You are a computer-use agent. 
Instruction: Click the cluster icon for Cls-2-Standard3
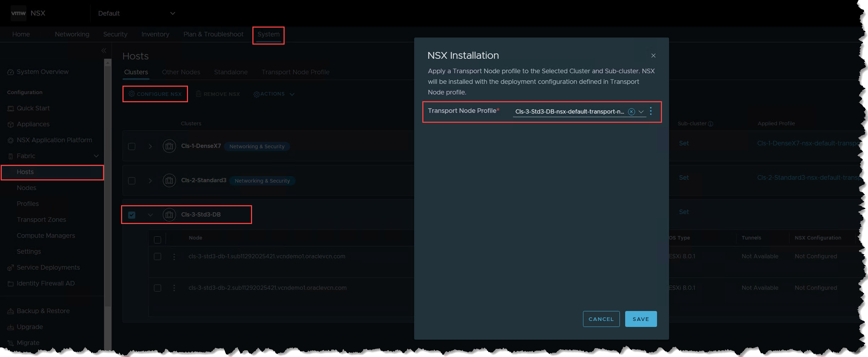[169, 180]
